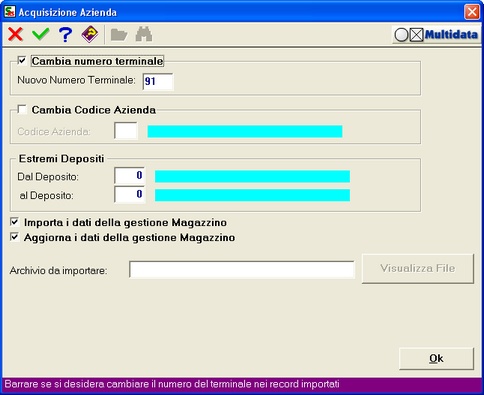Click the binoculars search icon
Image resolution: width=484 pixels, height=395 pixels.
click(144, 34)
